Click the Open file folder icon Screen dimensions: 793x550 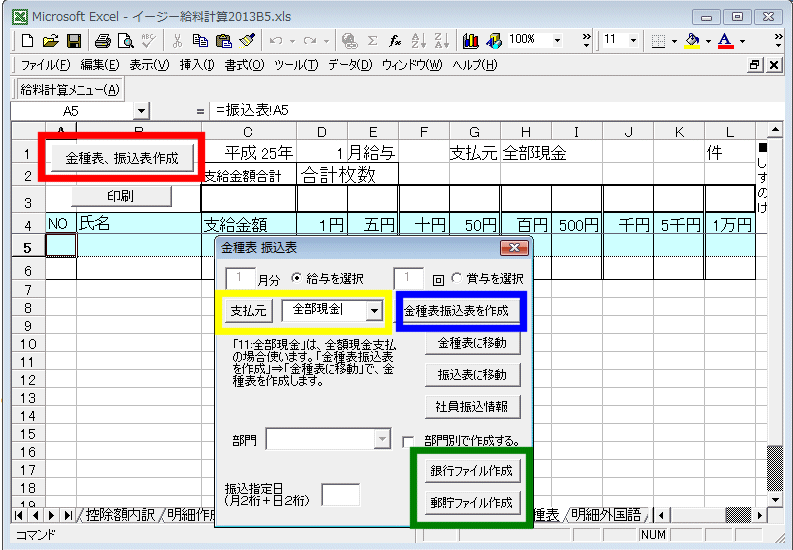point(50,41)
